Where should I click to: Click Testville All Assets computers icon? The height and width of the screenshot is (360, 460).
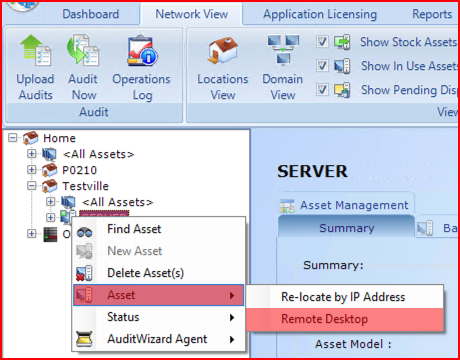[68, 202]
